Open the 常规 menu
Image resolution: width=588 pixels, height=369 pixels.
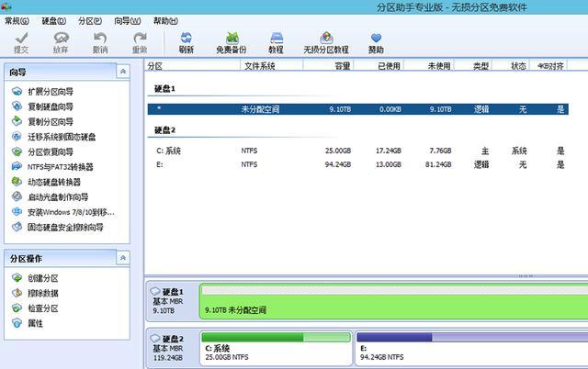(17, 19)
